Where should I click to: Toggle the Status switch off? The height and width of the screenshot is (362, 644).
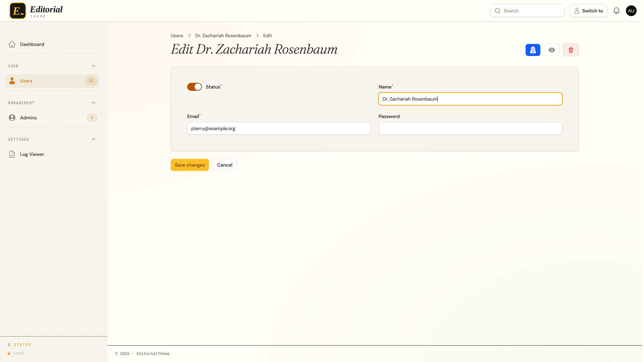pos(195,87)
